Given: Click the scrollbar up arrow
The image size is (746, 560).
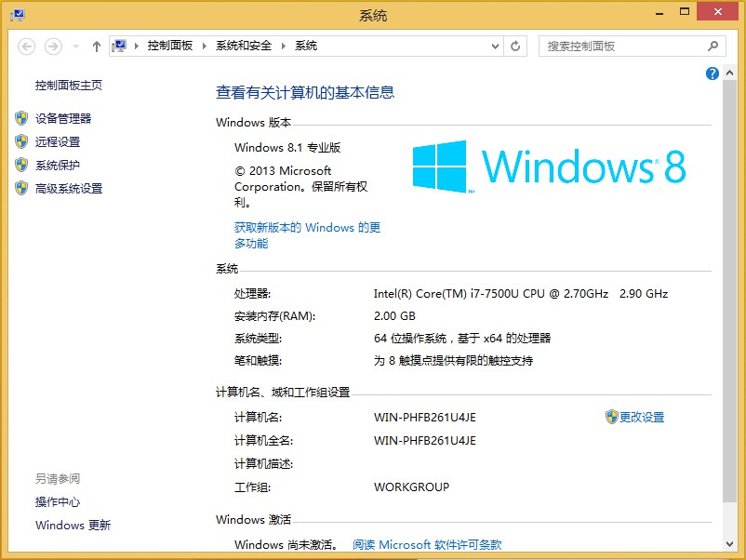Looking at the screenshot, I should (x=729, y=73).
